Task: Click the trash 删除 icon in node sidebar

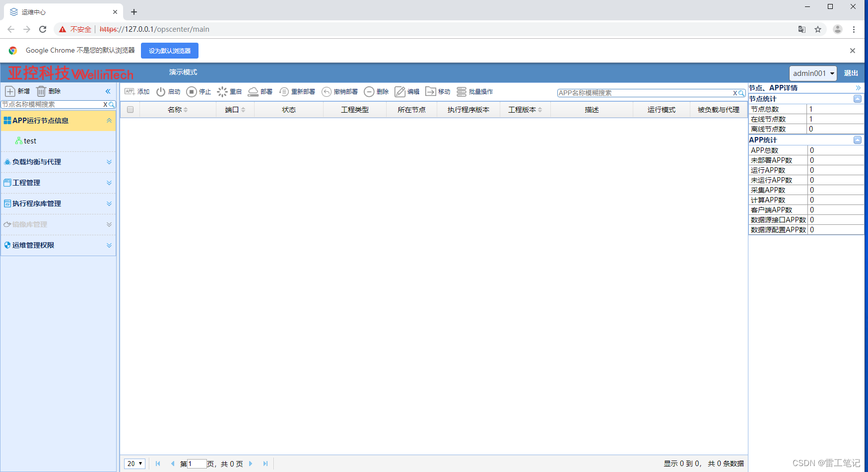Action: coord(41,91)
